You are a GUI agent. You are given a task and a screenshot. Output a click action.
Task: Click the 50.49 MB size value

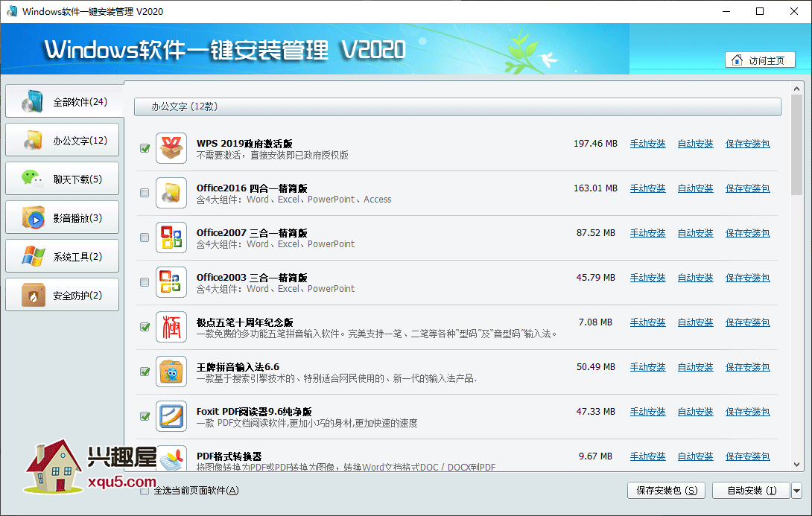595,366
